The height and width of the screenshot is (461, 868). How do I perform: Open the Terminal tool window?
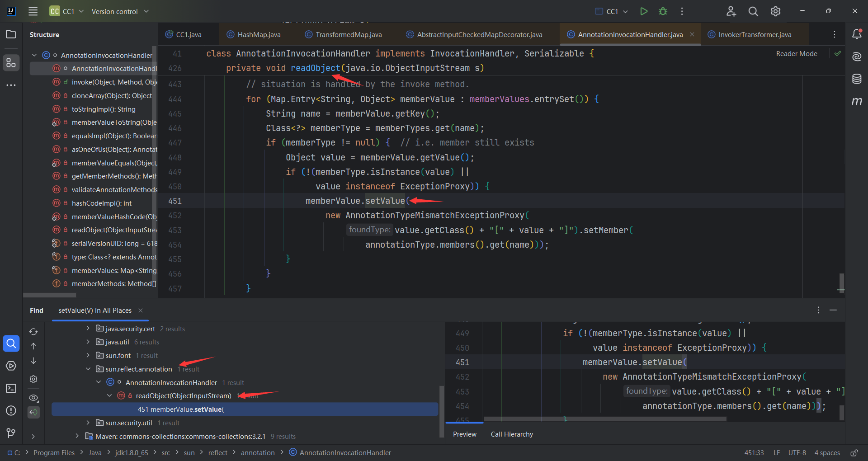coord(11,388)
